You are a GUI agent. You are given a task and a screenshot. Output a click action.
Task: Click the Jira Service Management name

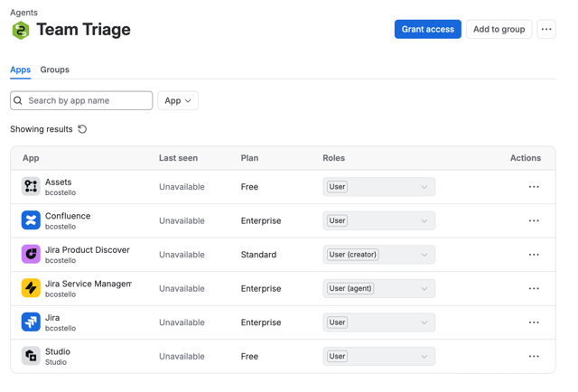89,284
